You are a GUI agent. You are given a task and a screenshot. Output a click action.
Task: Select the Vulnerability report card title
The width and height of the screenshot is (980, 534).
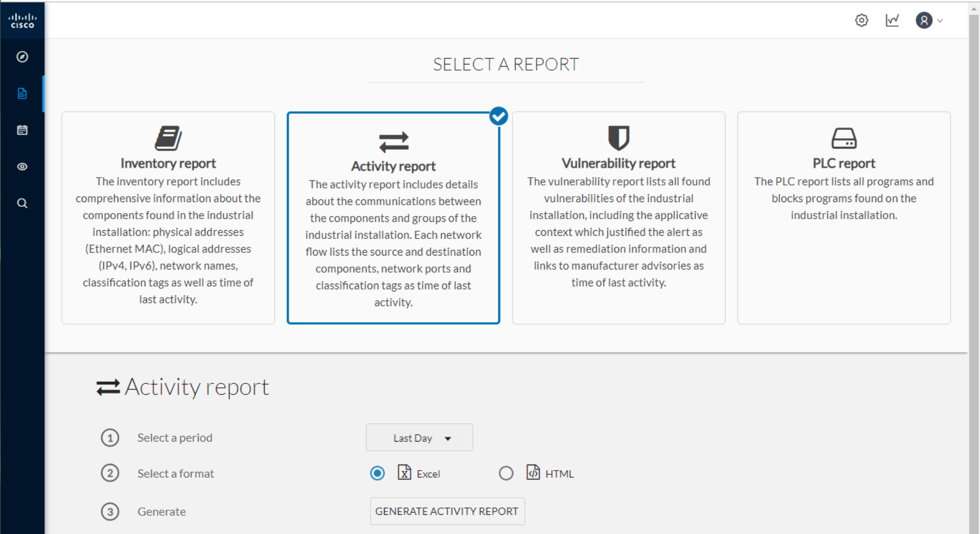pos(619,163)
